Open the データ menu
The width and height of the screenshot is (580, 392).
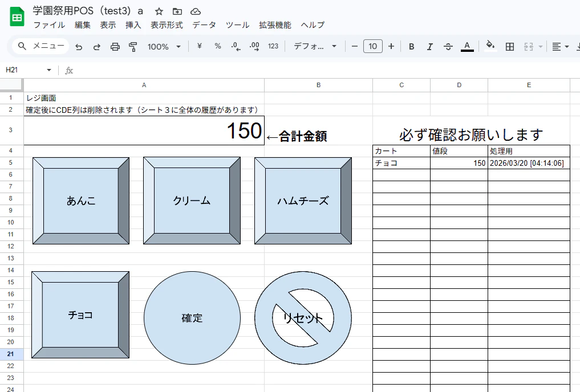coord(204,25)
